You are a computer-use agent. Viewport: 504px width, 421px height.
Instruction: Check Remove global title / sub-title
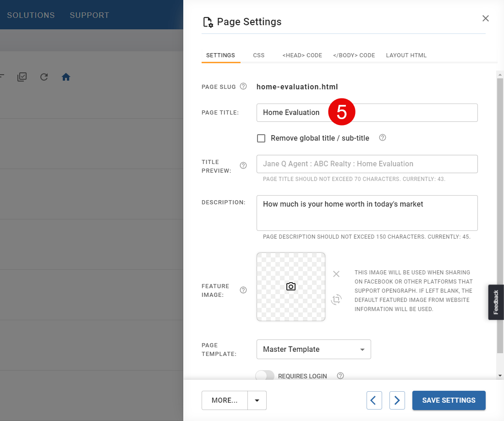261,138
